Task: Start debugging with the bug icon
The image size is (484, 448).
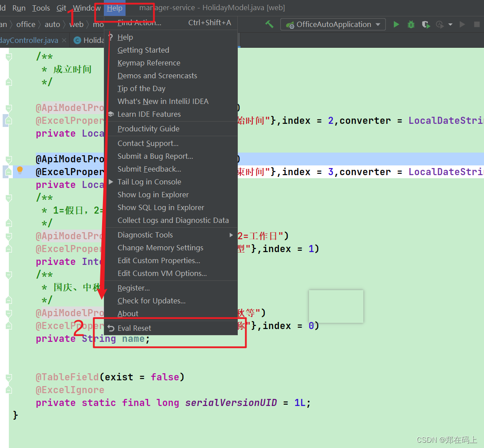Action: 411,24
